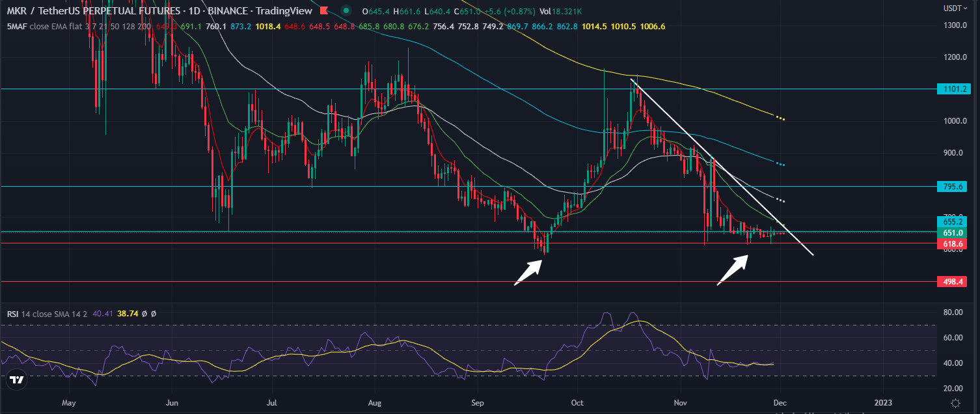This screenshot has width=980, height=414.
Task: Click the TradingView logo icon
Action: [x=17, y=379]
